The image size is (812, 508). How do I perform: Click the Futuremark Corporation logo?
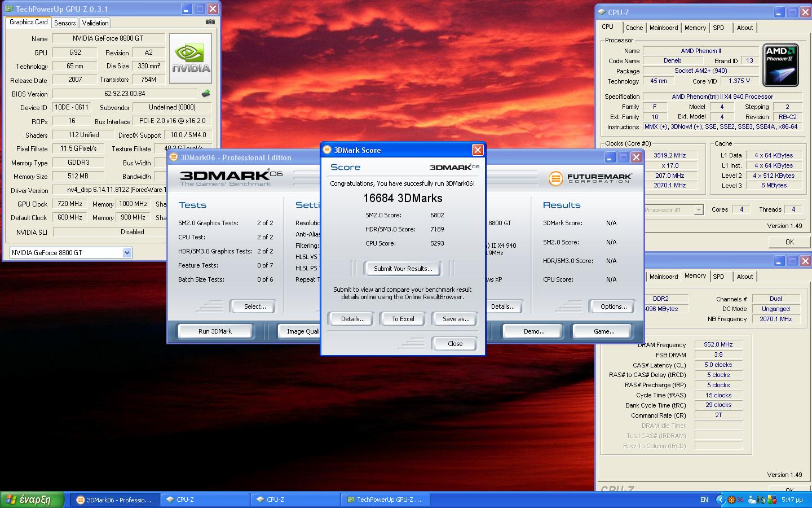[590, 178]
